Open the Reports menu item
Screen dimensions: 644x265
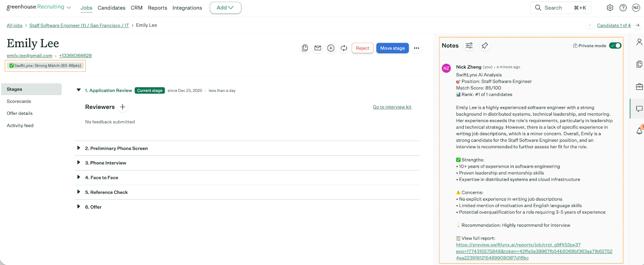(x=157, y=8)
